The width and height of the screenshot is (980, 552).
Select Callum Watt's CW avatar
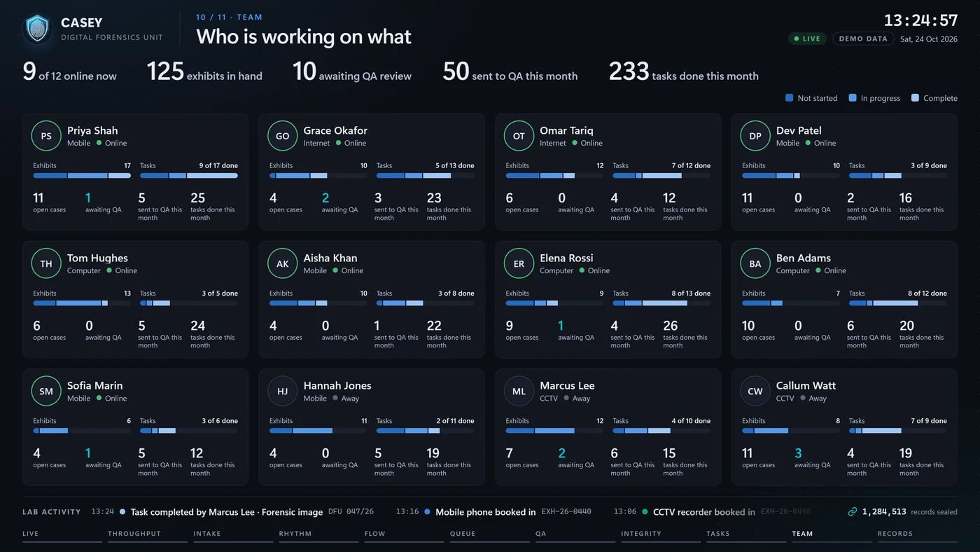(x=755, y=392)
